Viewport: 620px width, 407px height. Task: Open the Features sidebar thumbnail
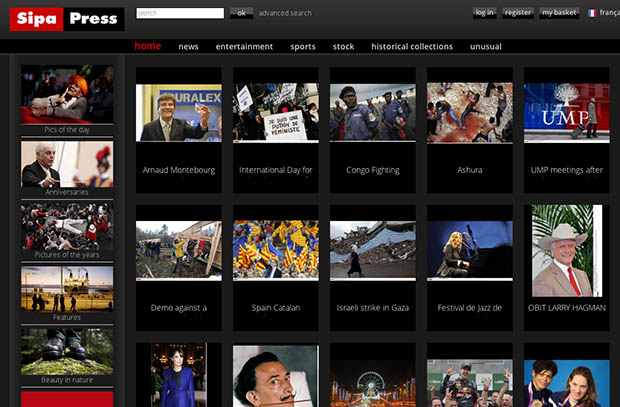tap(67, 289)
